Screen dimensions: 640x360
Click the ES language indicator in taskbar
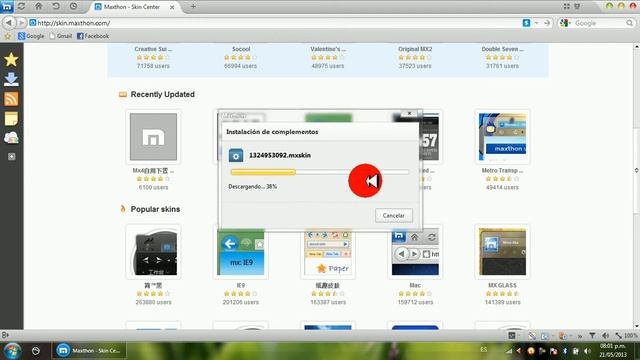click(x=484, y=350)
